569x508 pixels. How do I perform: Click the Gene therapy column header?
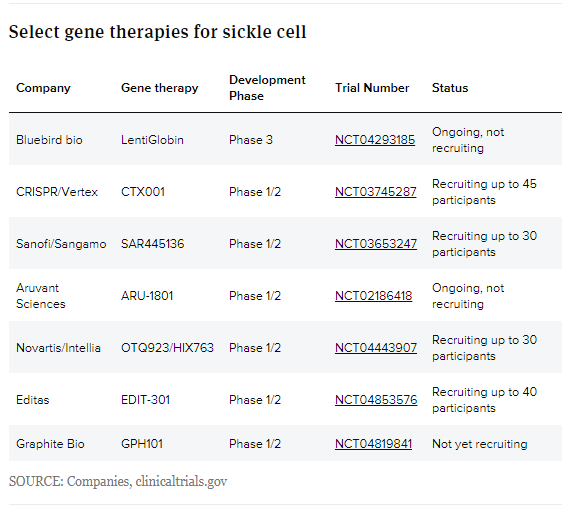tap(160, 88)
